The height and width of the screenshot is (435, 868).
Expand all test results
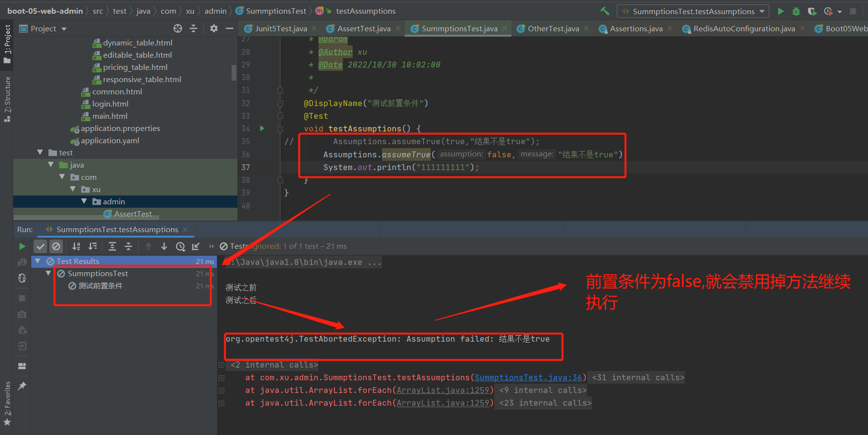[112, 246]
